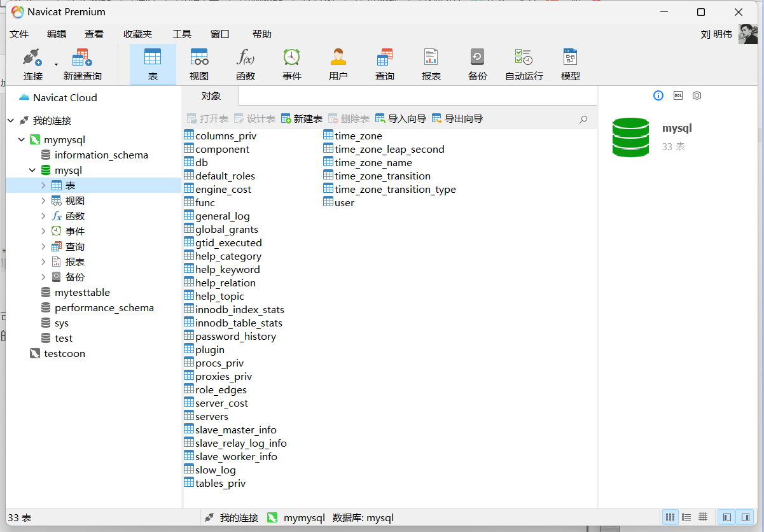Click the hexagon settings icon in right panel
The width and height of the screenshot is (764, 532).
697,95
